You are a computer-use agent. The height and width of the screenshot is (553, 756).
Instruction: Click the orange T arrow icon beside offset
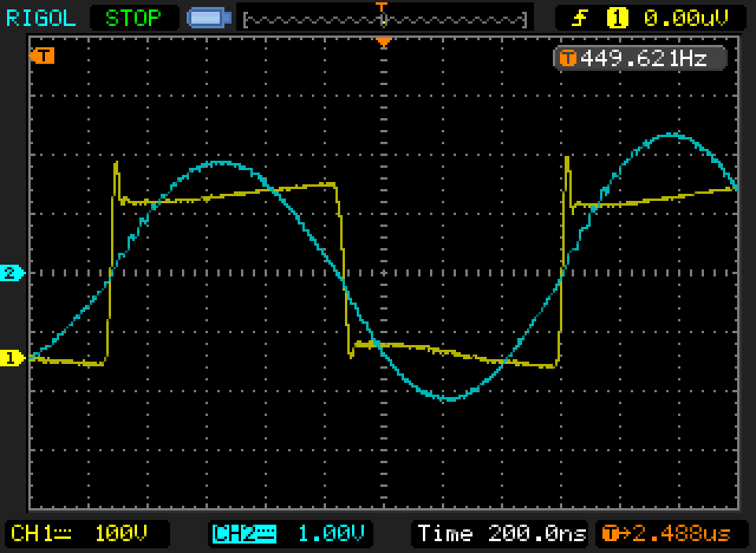[x=611, y=533]
